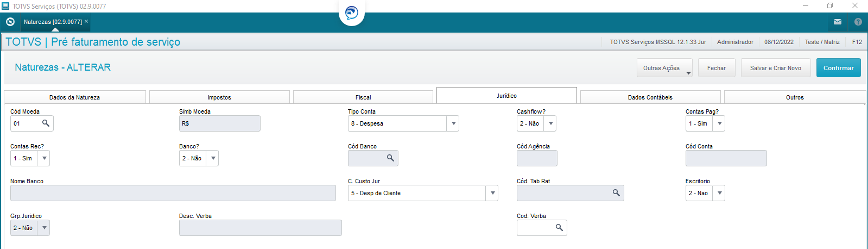This screenshot has width=868, height=249.
Task: Expand the Outras Ações menu button
Action: [x=664, y=68]
